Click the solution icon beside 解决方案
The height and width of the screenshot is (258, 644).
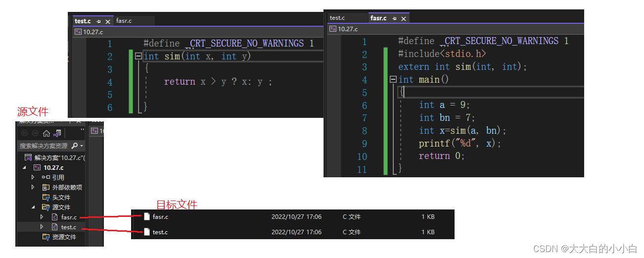28,158
